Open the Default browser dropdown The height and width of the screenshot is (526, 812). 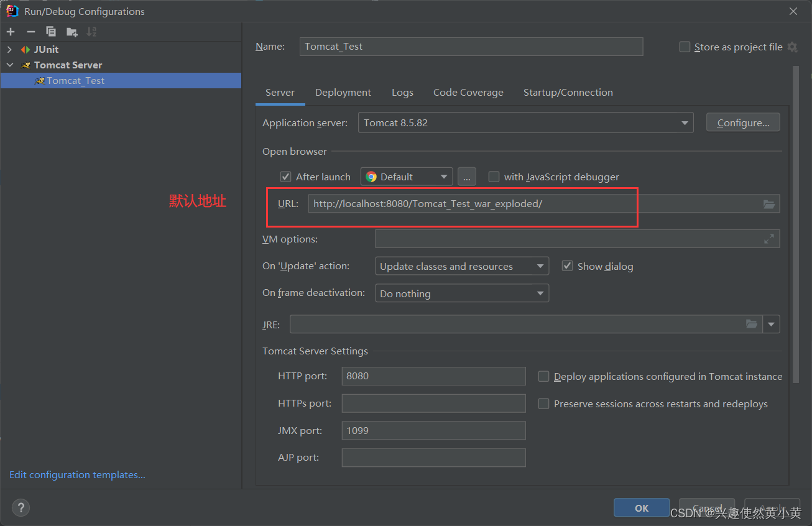[407, 177]
